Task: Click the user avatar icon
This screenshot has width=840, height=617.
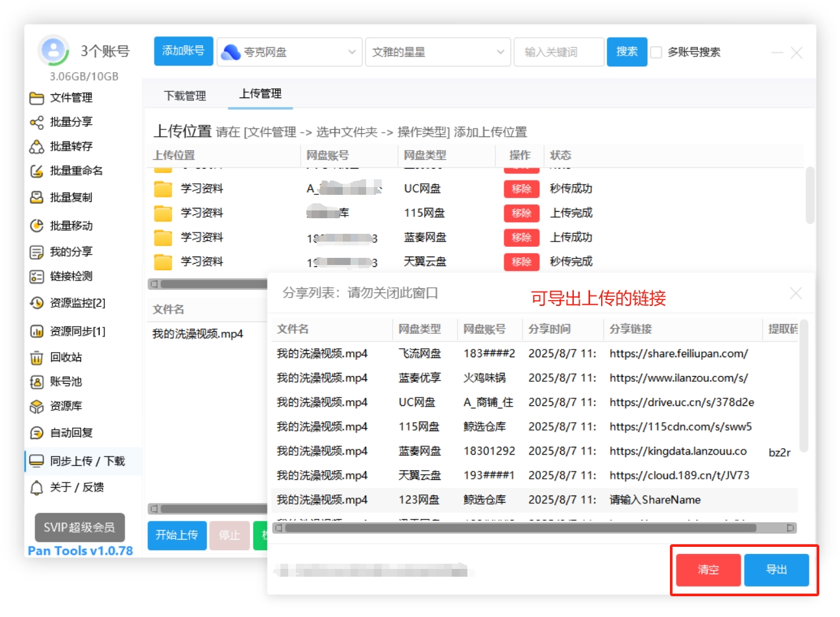Action: pyautogui.click(x=54, y=50)
